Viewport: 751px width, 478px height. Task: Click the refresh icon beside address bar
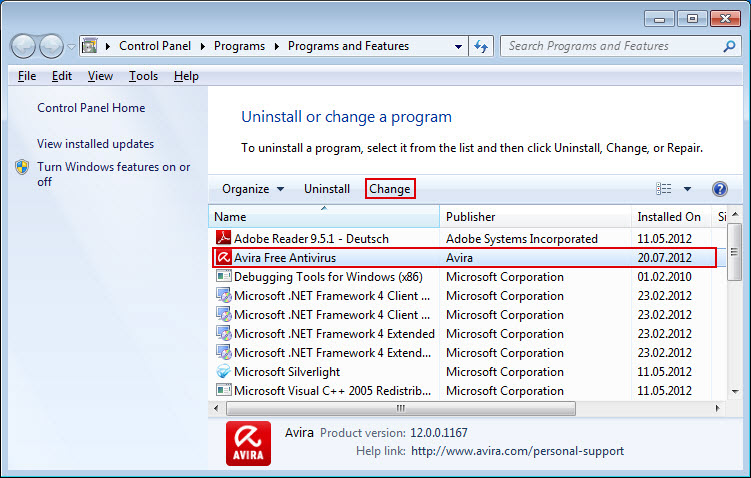(x=482, y=46)
